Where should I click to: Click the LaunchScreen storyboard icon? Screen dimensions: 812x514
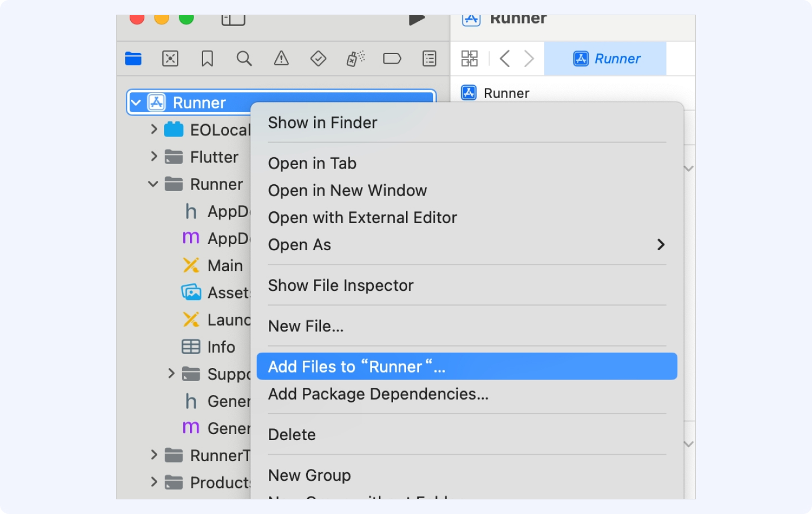[x=191, y=320]
